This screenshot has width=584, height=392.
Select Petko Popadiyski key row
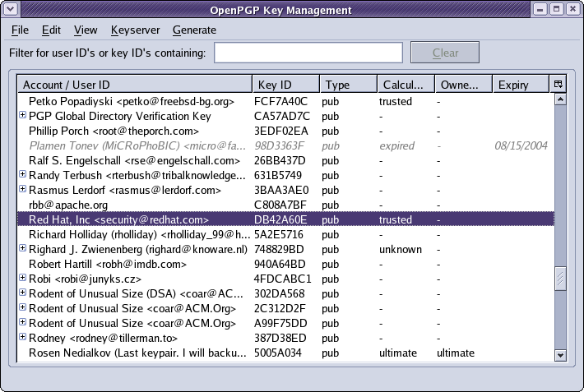point(285,101)
